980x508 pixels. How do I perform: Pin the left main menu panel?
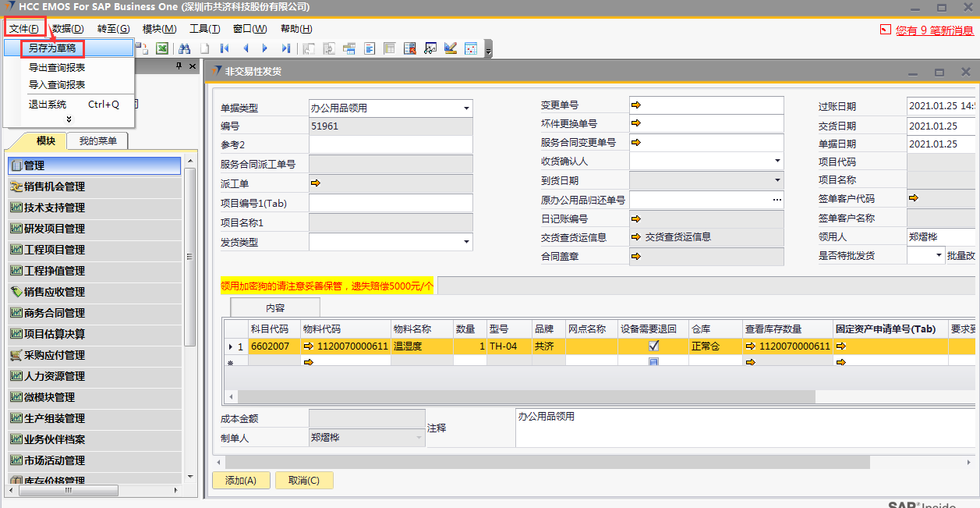pyautogui.click(x=179, y=66)
